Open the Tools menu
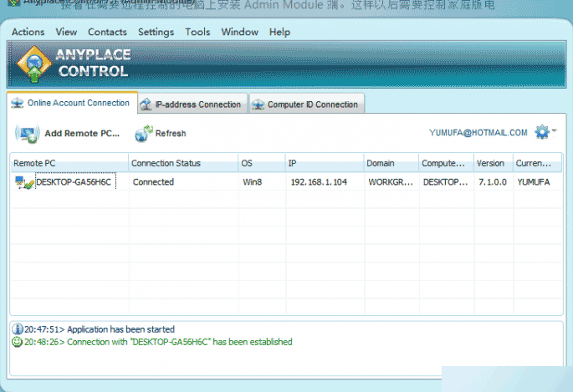Image resolution: width=573 pixels, height=392 pixels. click(x=197, y=32)
